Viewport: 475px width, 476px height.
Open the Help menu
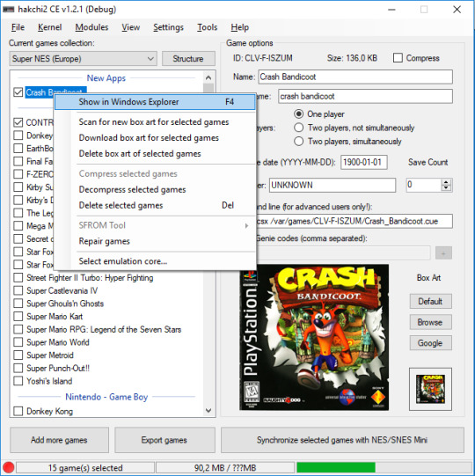pos(239,27)
